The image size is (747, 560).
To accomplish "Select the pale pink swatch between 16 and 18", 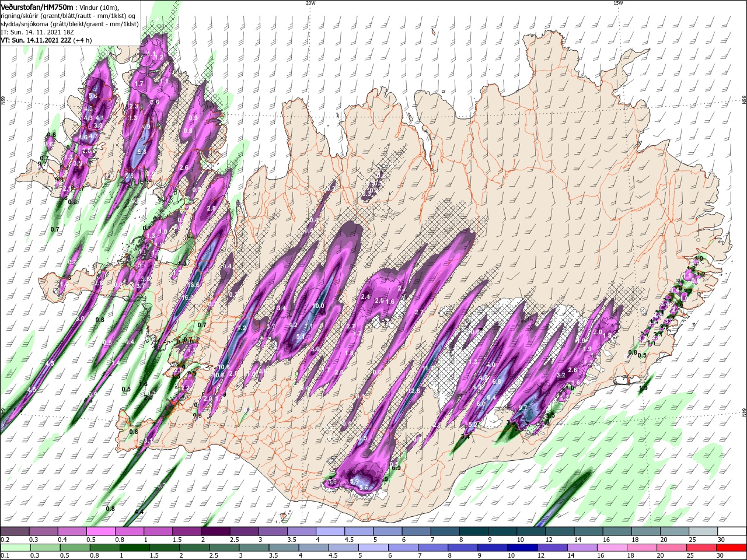I will pyautogui.click(x=613, y=548).
